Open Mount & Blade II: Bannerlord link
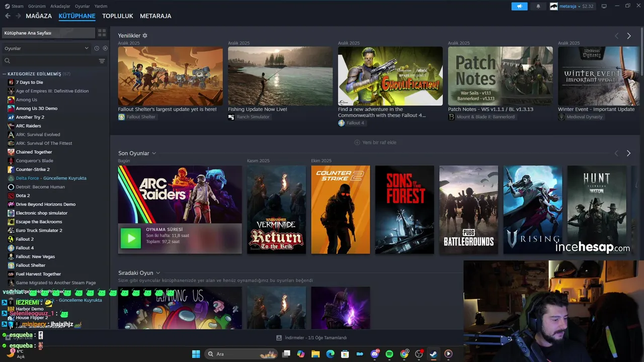Screen dimensions: 644x362 (481, 117)
